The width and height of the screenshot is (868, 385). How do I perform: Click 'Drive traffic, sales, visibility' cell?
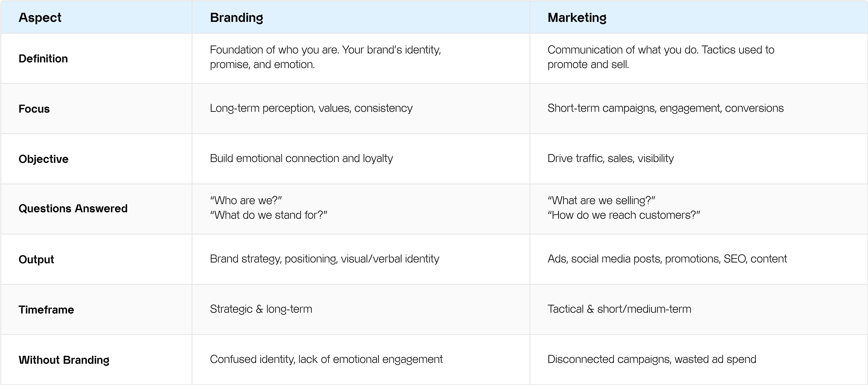pyautogui.click(x=698, y=159)
